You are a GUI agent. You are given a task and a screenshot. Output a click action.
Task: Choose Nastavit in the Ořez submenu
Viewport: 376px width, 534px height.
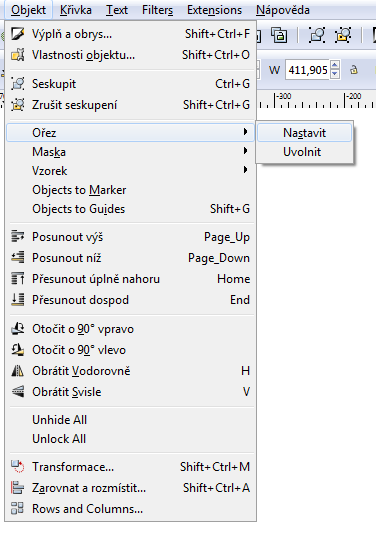tap(304, 133)
